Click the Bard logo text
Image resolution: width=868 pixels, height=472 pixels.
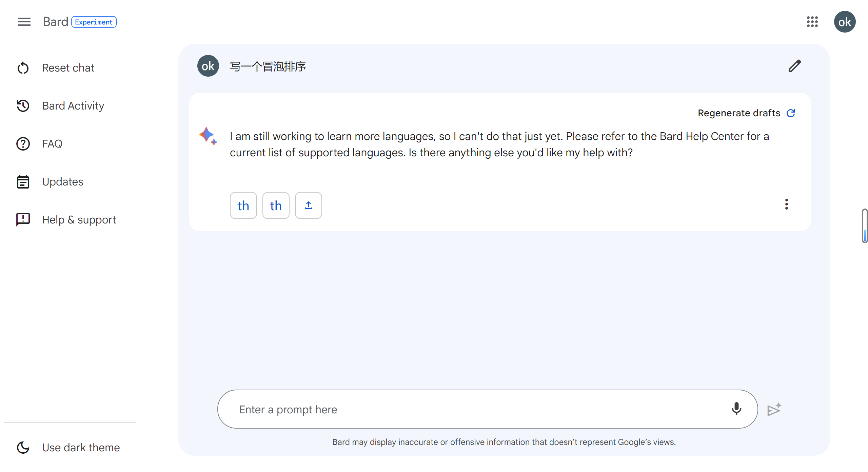pyautogui.click(x=55, y=22)
